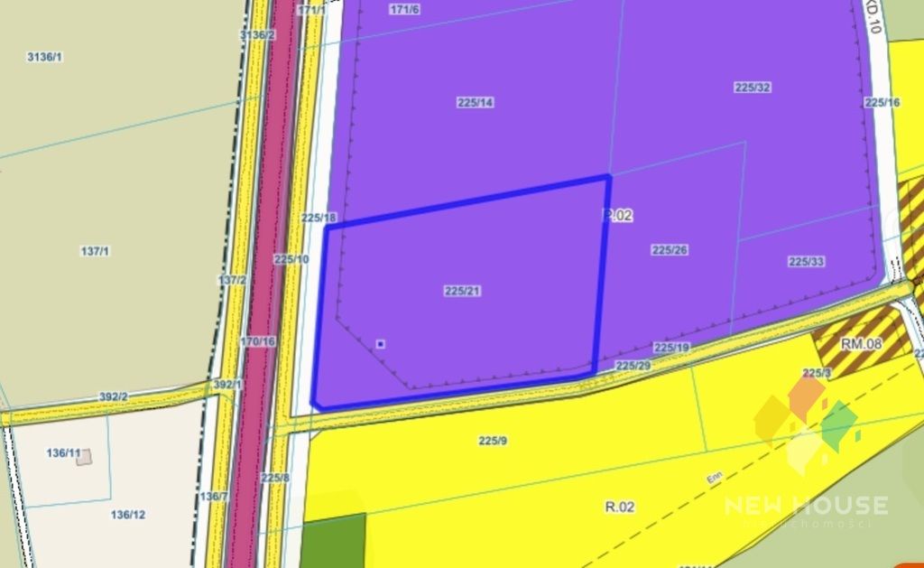Select parcel label 225/10
924x568 pixels.
pyautogui.click(x=291, y=259)
